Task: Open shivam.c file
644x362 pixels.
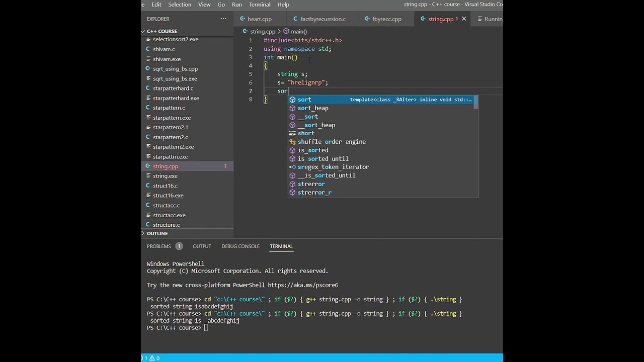Action: click(x=164, y=49)
